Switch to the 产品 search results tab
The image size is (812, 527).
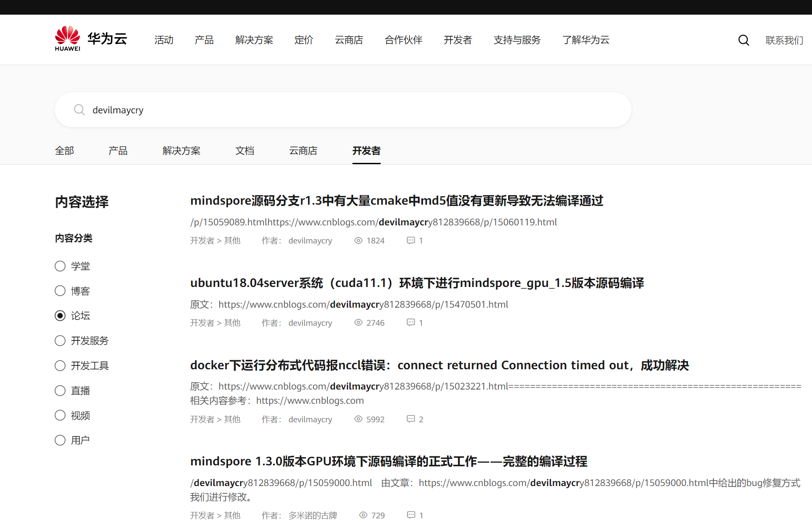[118, 151]
